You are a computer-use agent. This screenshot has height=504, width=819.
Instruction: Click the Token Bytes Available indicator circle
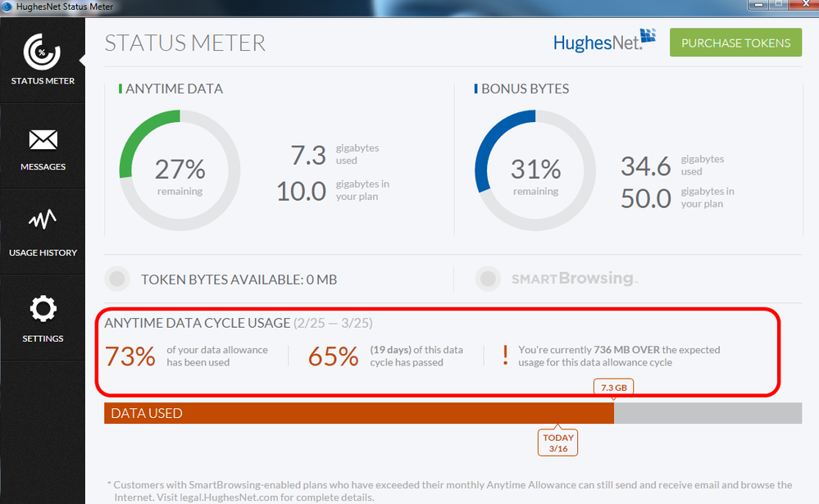(x=117, y=279)
